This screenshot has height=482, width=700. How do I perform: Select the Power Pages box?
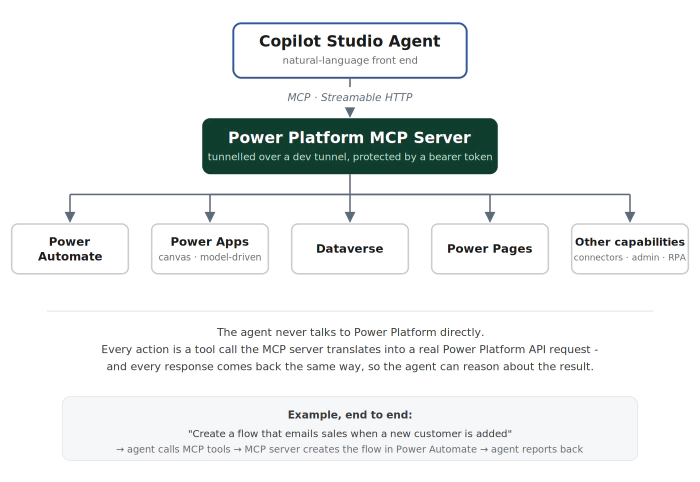(490, 249)
